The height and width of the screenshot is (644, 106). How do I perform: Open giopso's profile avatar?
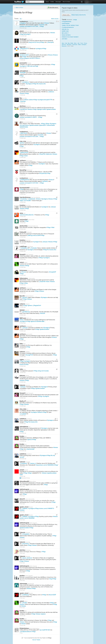pyautogui.click(x=17, y=33)
